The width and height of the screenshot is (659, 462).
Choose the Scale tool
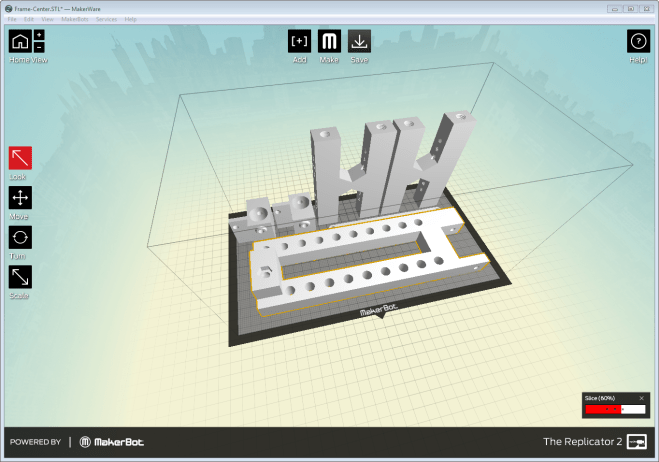[20, 276]
